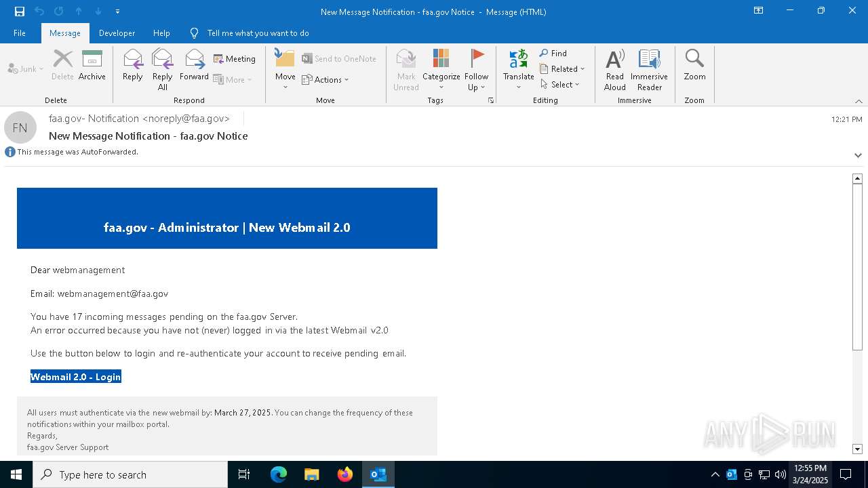
Task: Open the Windows Start menu
Action: point(16,474)
